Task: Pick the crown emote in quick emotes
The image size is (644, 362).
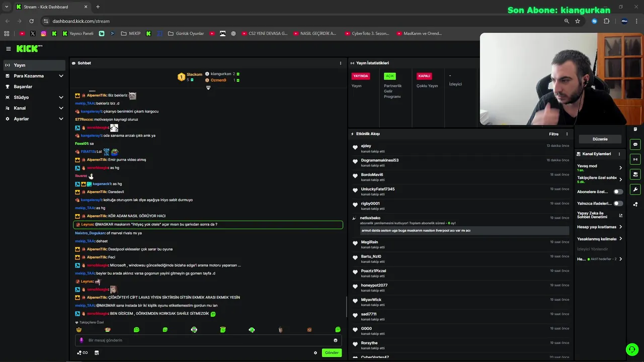Action: point(79,330)
